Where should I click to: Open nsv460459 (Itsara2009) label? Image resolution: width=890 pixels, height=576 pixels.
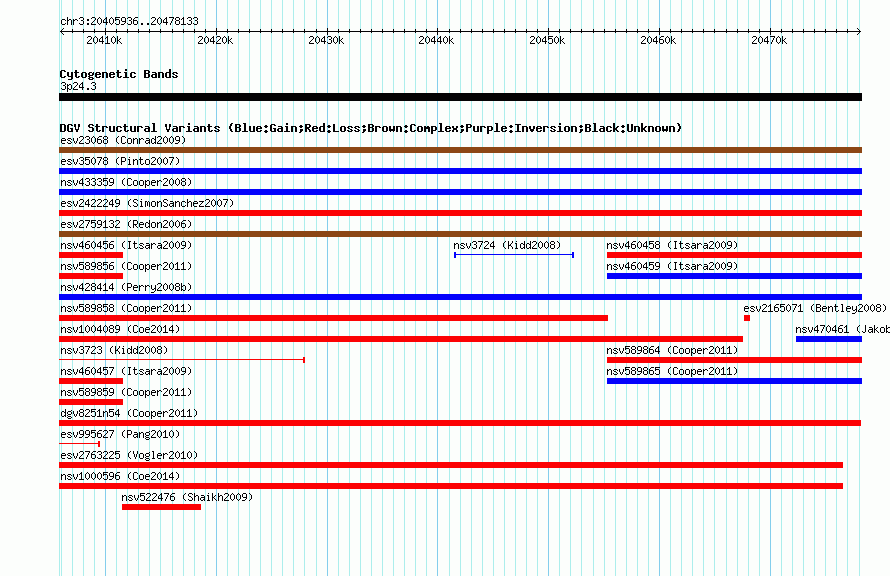(x=672, y=266)
